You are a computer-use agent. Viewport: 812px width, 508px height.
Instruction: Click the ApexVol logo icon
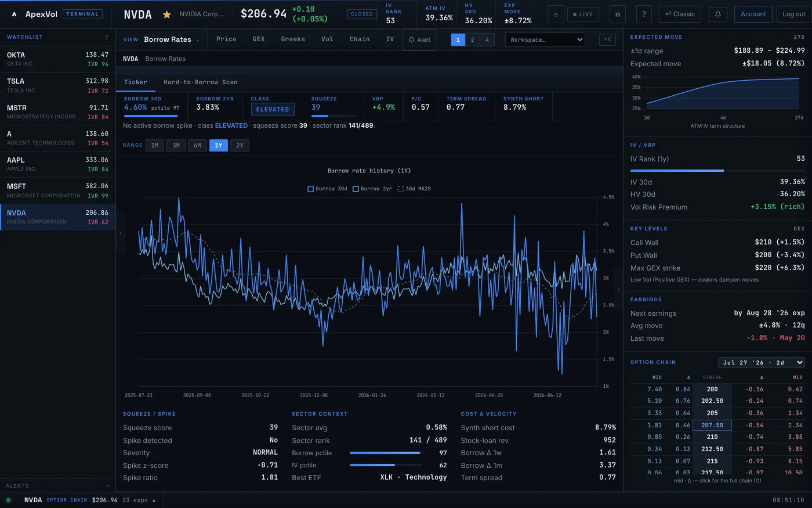(14, 14)
